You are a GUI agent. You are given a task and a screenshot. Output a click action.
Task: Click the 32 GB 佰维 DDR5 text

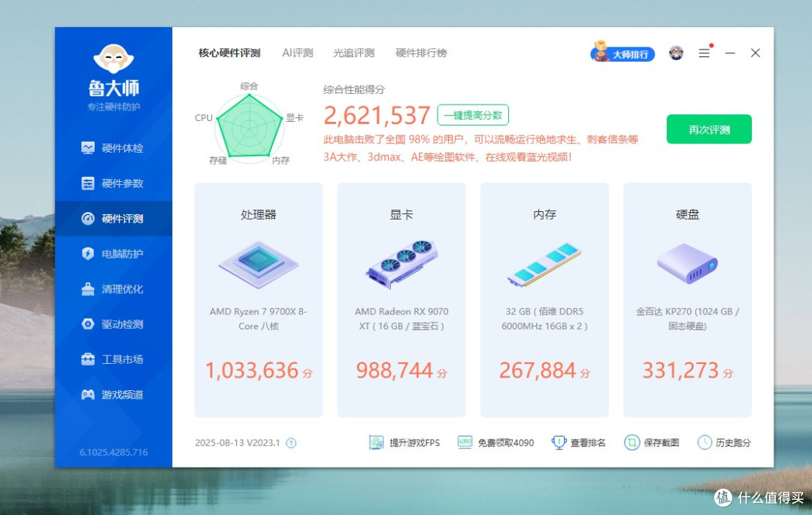544,319
